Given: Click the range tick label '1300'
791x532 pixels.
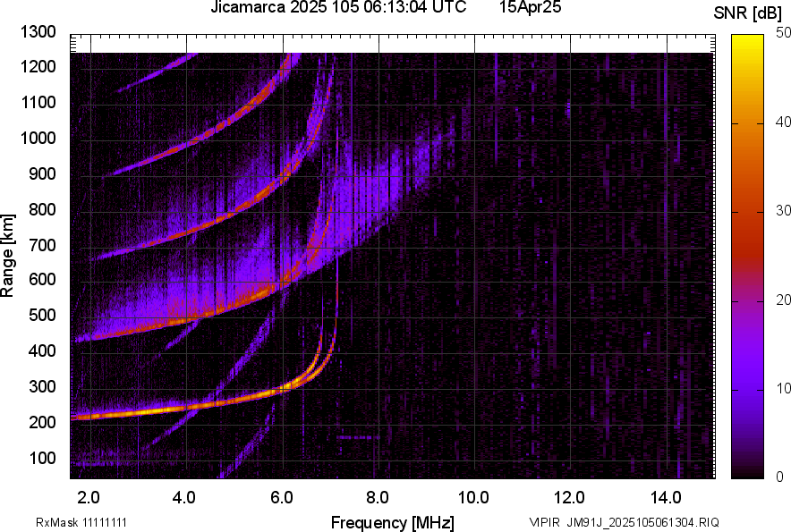Looking at the screenshot, I should 38,32.
